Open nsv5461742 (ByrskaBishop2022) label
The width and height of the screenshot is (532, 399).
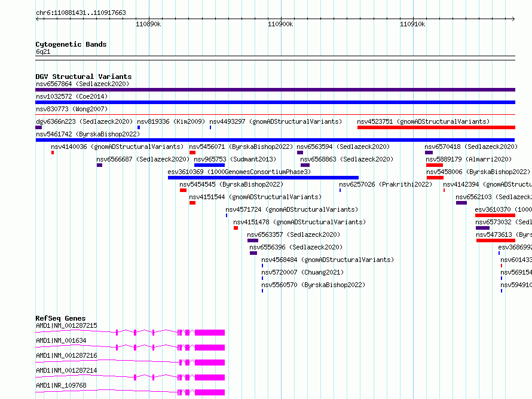(88, 134)
